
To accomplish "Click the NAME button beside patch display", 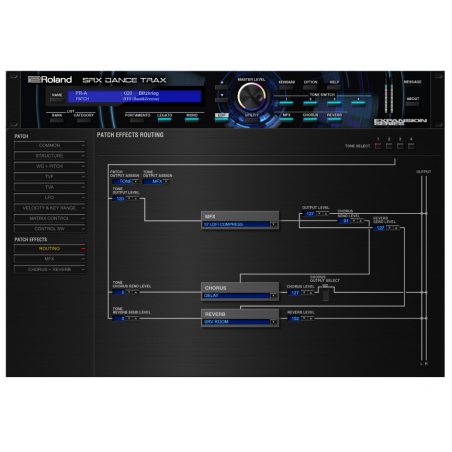I will pyautogui.click(x=57, y=99).
